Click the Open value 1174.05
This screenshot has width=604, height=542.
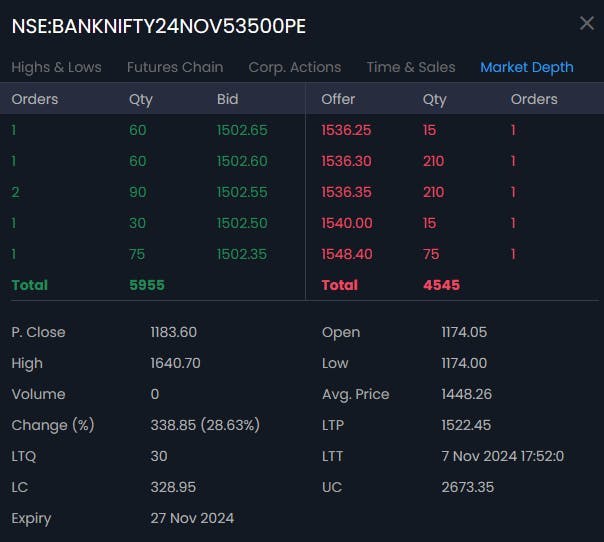(x=464, y=332)
